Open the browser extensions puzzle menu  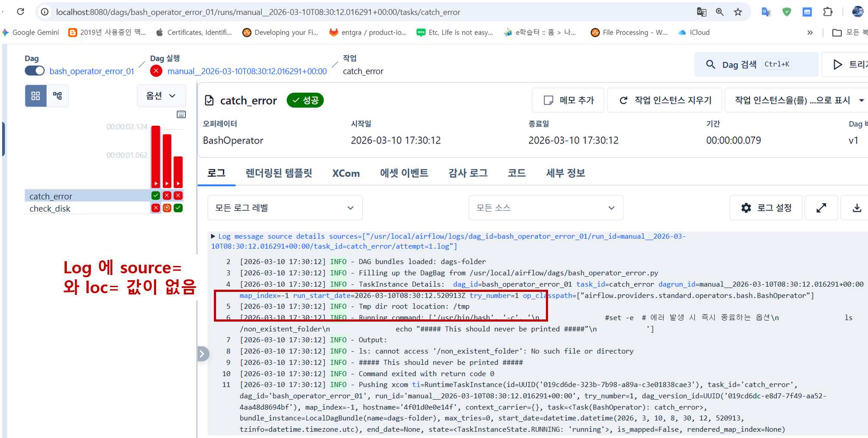tap(828, 12)
